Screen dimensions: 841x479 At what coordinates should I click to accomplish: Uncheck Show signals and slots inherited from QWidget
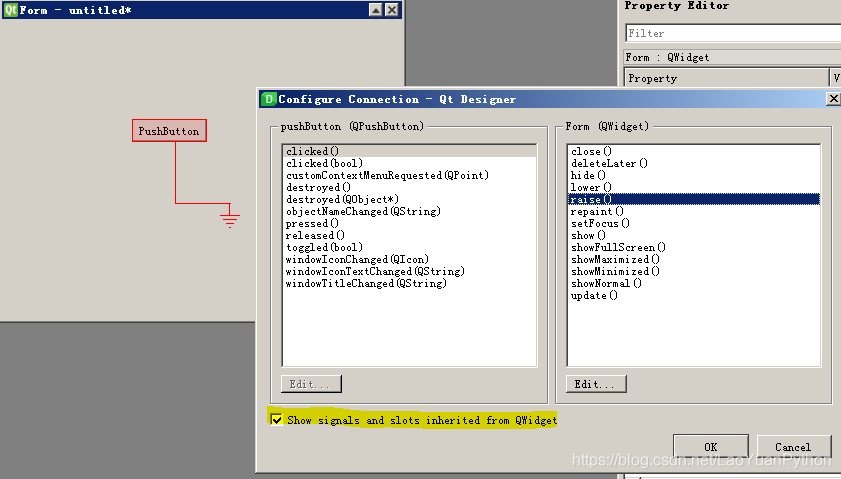[x=276, y=419]
